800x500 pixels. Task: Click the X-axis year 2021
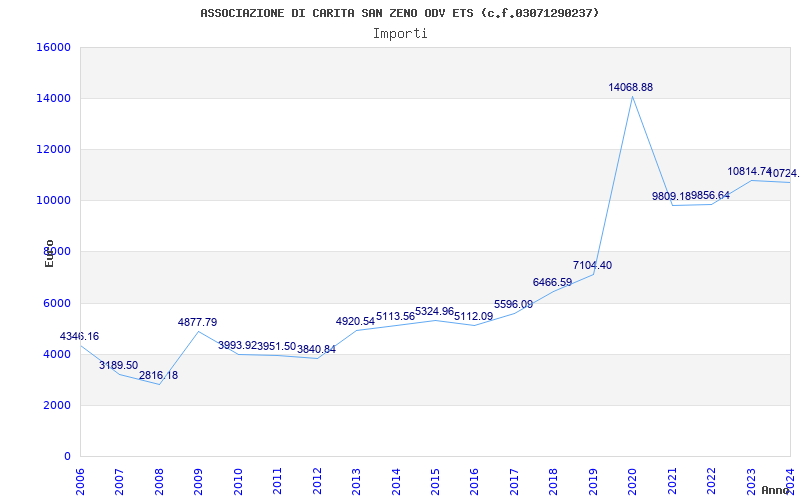672,480
